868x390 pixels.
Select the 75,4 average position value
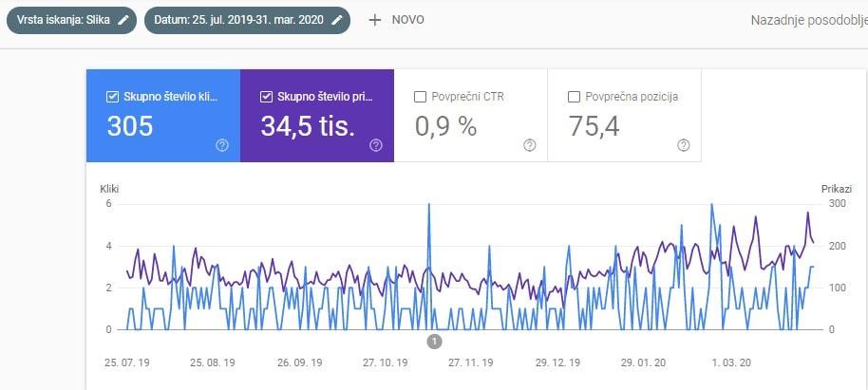[594, 127]
